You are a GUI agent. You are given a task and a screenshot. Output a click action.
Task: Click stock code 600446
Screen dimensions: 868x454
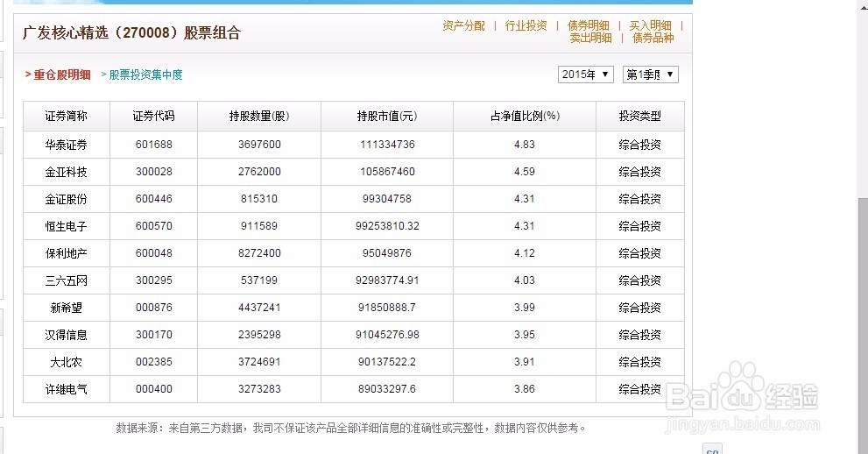point(154,199)
